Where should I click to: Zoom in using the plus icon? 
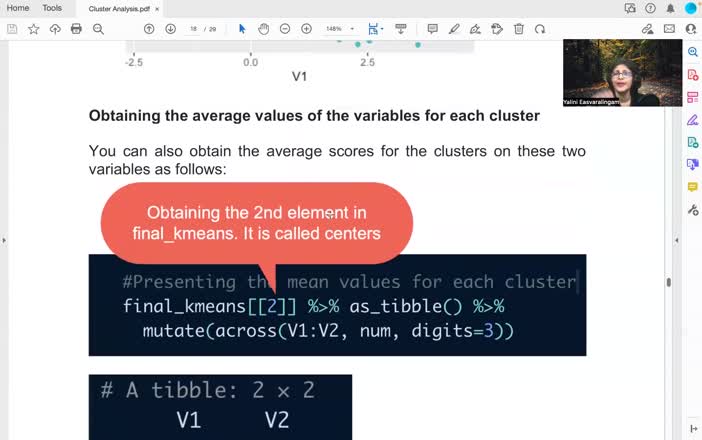coord(307,29)
